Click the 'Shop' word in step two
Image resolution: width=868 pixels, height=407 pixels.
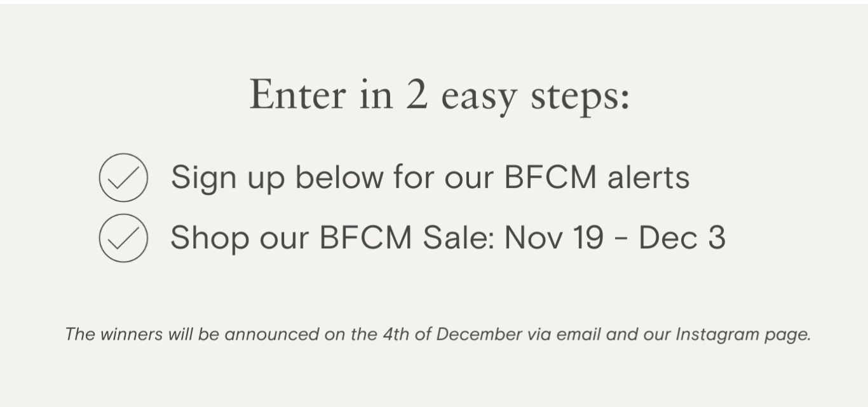(x=209, y=239)
